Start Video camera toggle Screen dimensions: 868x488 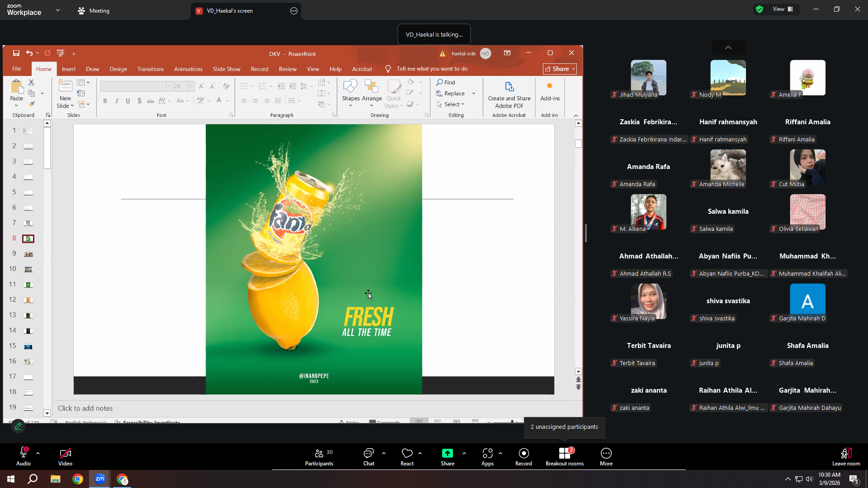(x=65, y=453)
